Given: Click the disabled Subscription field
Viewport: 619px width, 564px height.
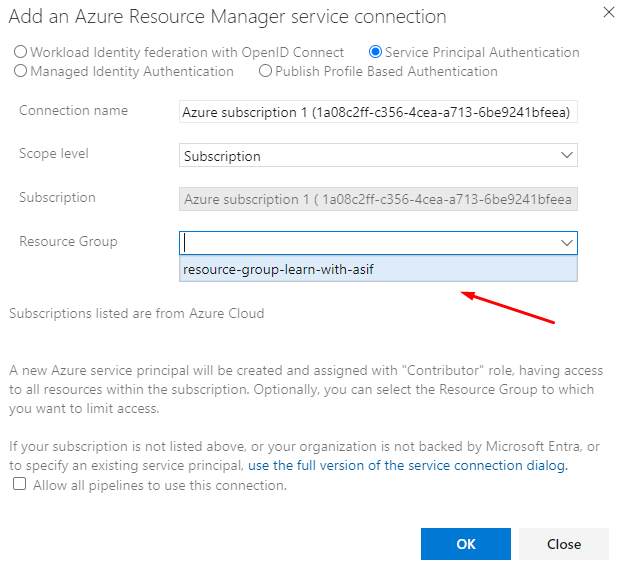Looking at the screenshot, I should [377, 199].
